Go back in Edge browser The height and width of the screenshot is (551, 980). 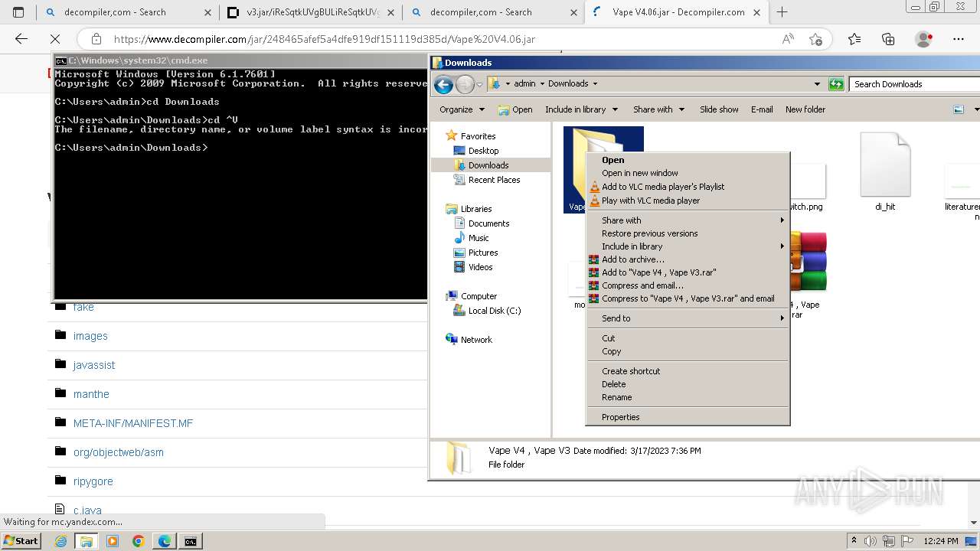click(x=21, y=39)
